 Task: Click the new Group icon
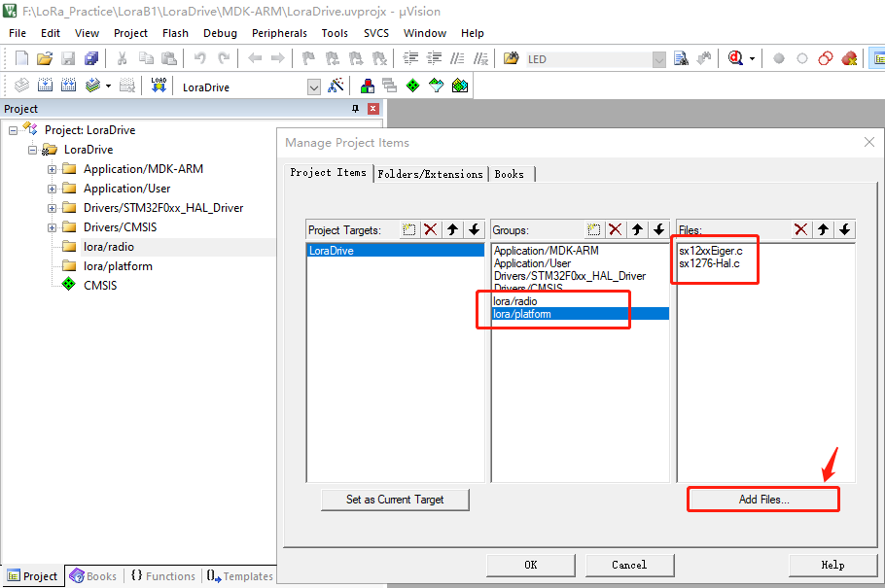point(594,229)
